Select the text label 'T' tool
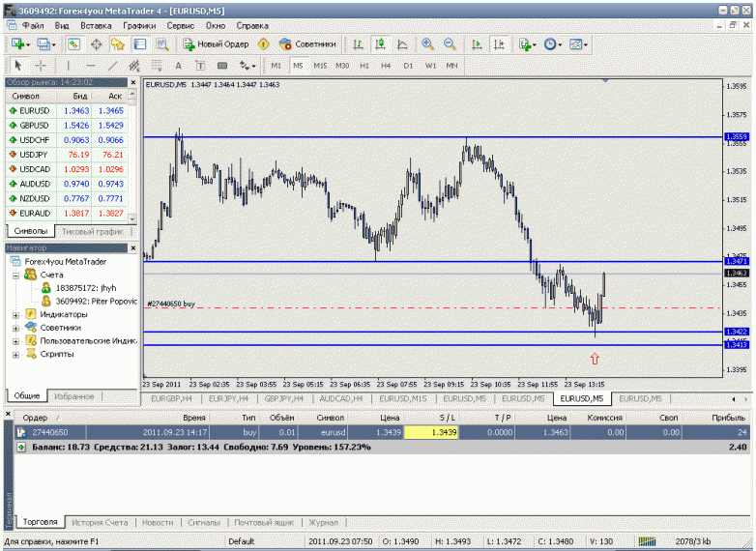 [200, 66]
